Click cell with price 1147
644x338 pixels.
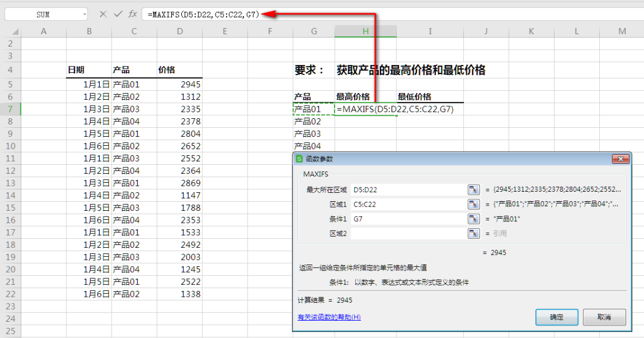[x=179, y=195]
